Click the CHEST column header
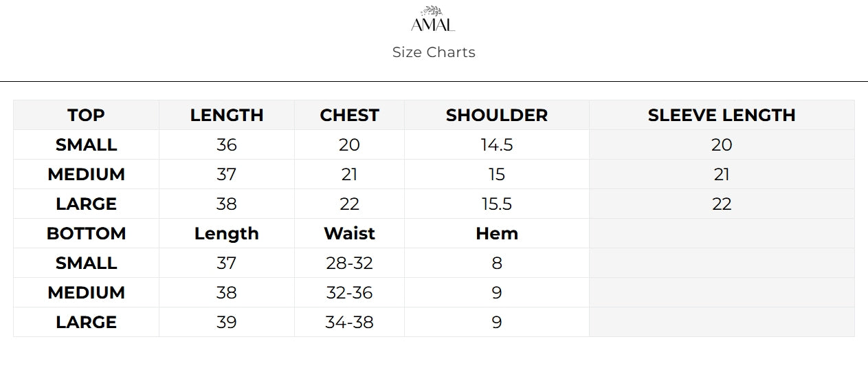Screen dimensions: 868x368 (x=349, y=116)
